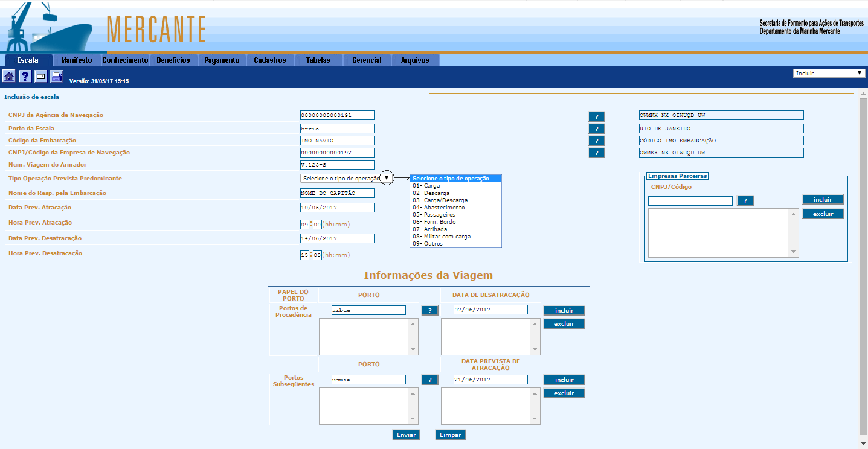Screen dimensions: 868x449
Task: Choose '07- Arribada' operation type
Action: (x=455, y=229)
